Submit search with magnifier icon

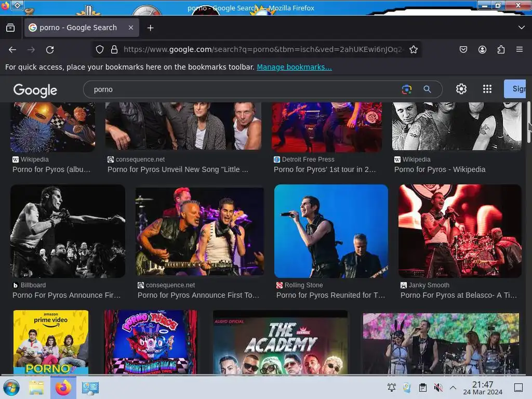(427, 89)
